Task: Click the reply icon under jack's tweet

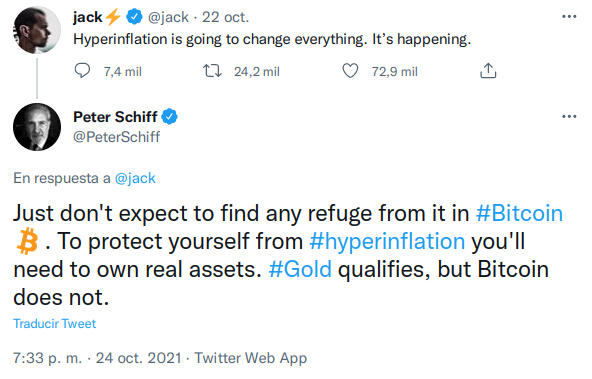Action: pos(82,71)
